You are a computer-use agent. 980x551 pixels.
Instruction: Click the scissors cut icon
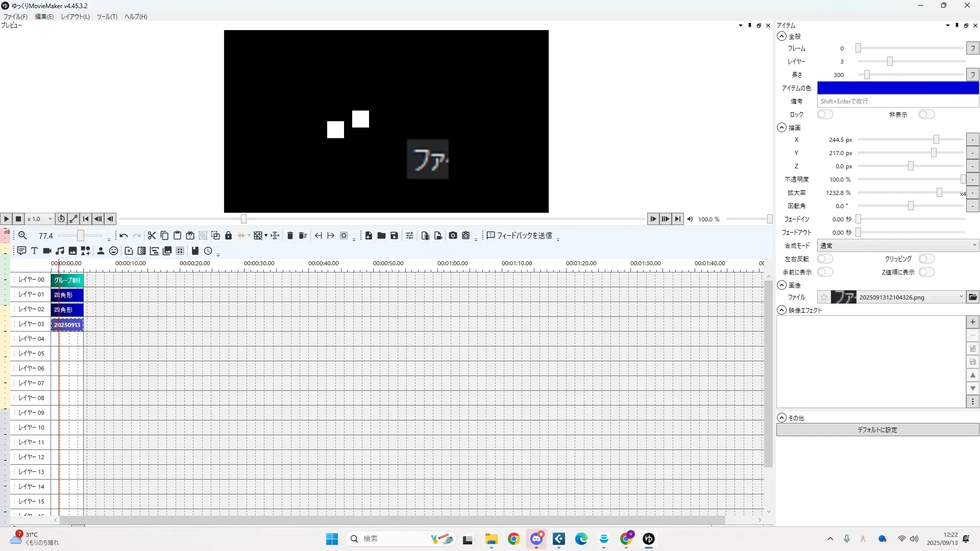point(152,236)
